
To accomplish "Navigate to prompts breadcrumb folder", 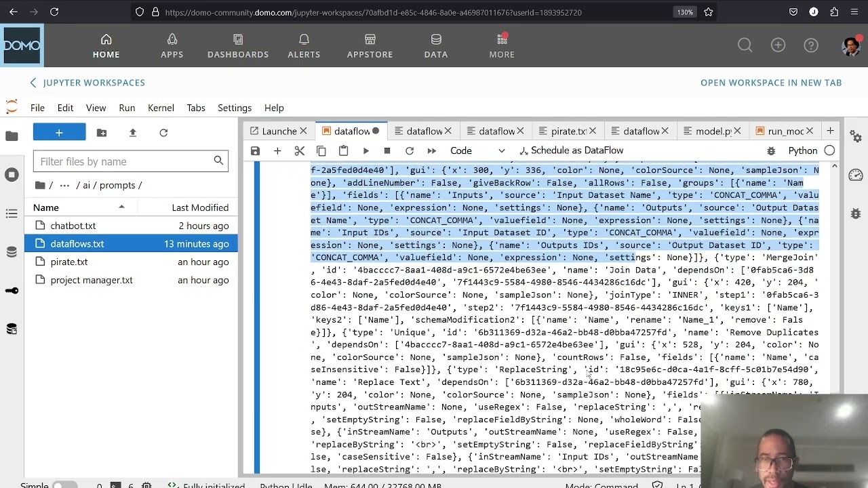I will (117, 185).
